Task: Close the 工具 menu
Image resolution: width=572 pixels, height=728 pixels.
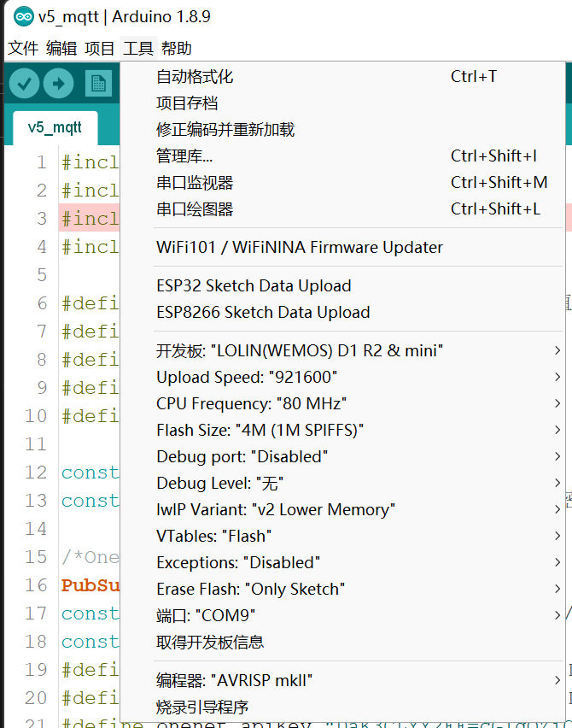Action: [x=138, y=49]
